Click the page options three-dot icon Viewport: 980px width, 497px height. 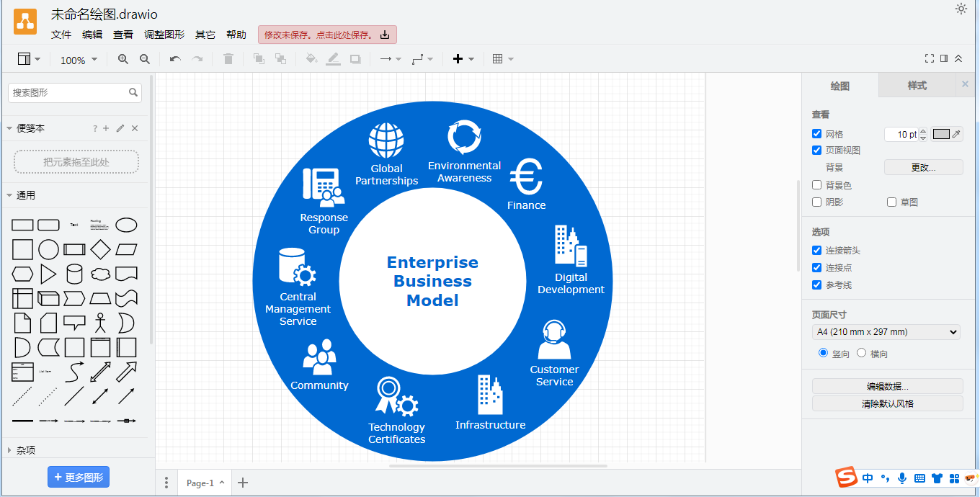pos(166,483)
